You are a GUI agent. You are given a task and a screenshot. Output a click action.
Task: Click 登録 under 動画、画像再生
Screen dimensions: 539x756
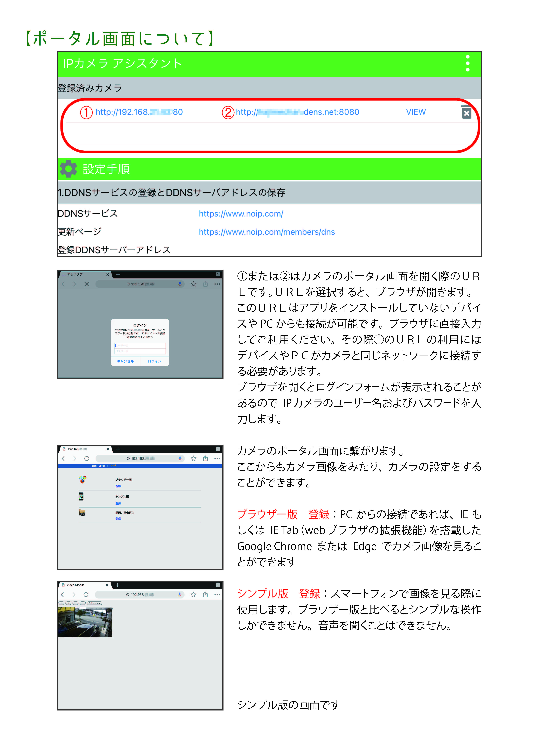tap(118, 519)
